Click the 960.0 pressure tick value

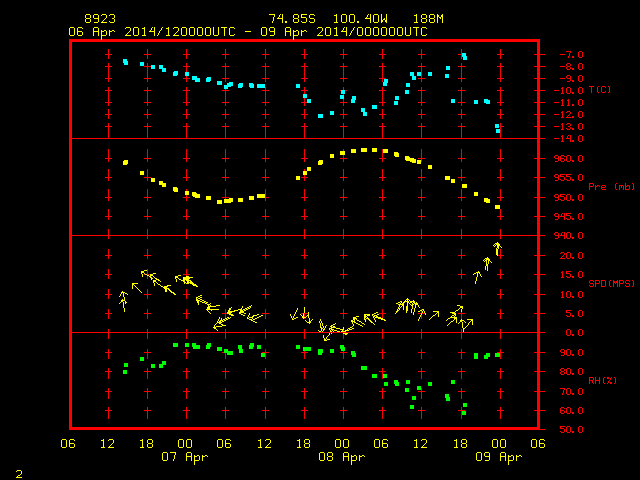tap(569, 158)
